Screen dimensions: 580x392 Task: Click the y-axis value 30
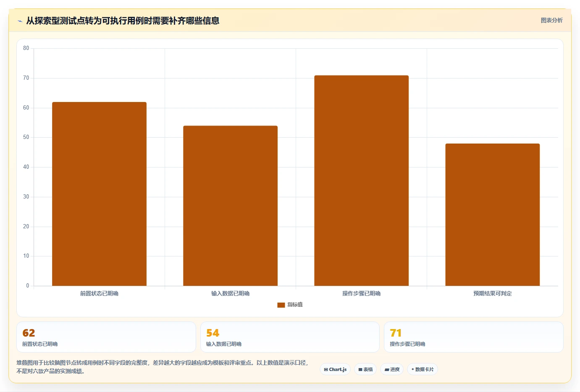26,197
